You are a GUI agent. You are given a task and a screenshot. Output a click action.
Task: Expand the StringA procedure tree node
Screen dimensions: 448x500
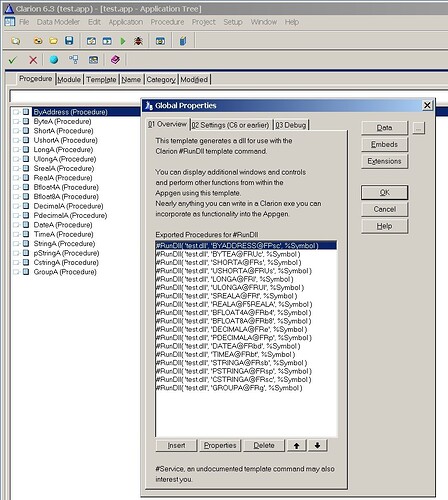[16, 244]
